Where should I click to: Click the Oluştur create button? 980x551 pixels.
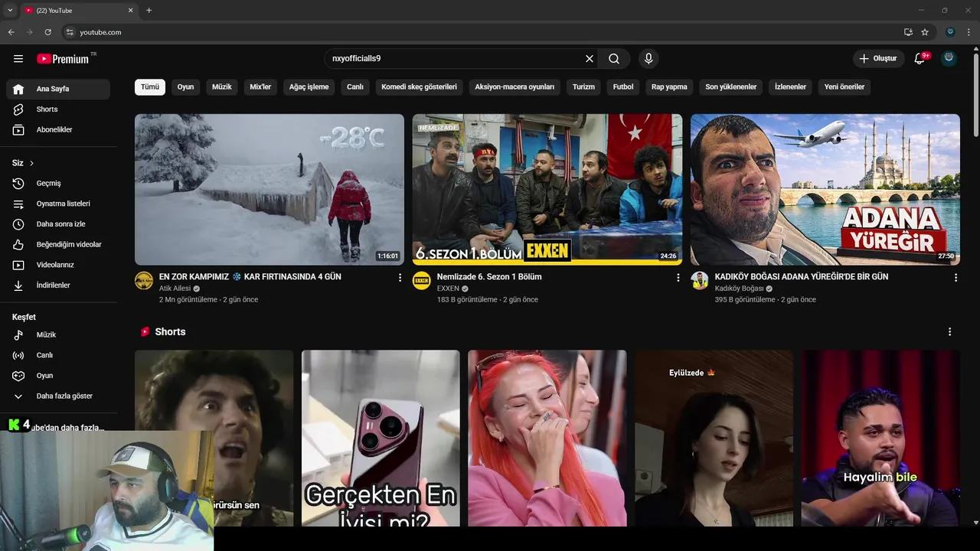tap(878, 59)
